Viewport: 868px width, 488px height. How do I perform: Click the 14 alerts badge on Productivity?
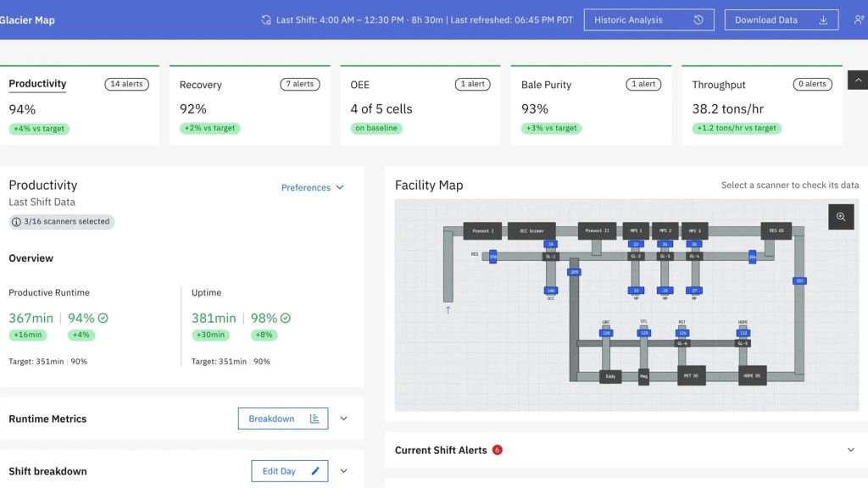(x=127, y=84)
